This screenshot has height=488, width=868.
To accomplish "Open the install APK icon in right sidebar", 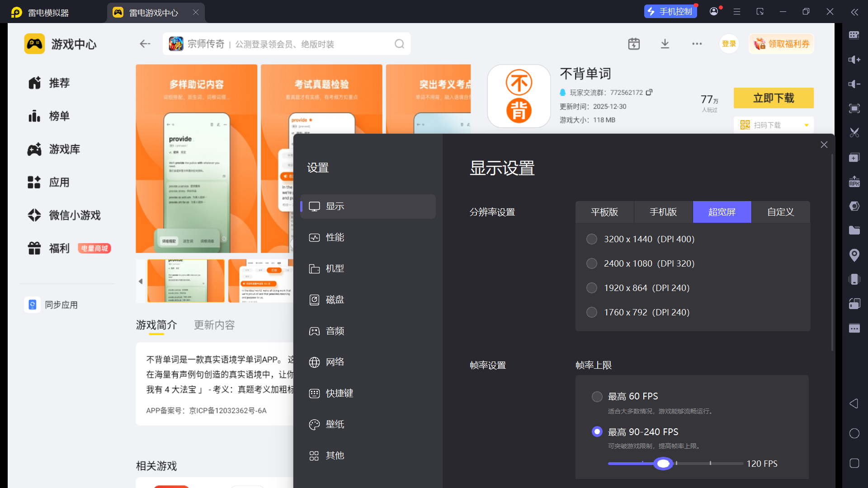I will (854, 182).
